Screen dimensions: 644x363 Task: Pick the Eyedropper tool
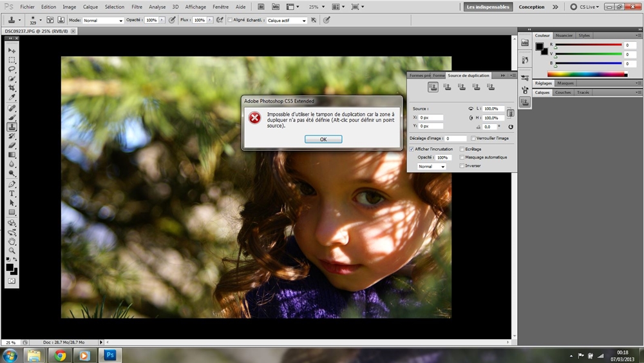pos(12,97)
